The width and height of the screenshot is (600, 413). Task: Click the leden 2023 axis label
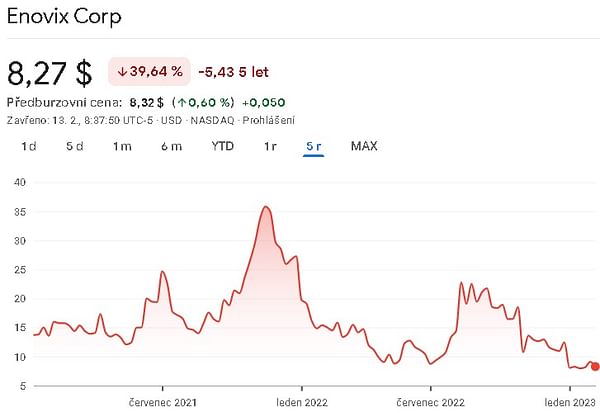coord(570,403)
